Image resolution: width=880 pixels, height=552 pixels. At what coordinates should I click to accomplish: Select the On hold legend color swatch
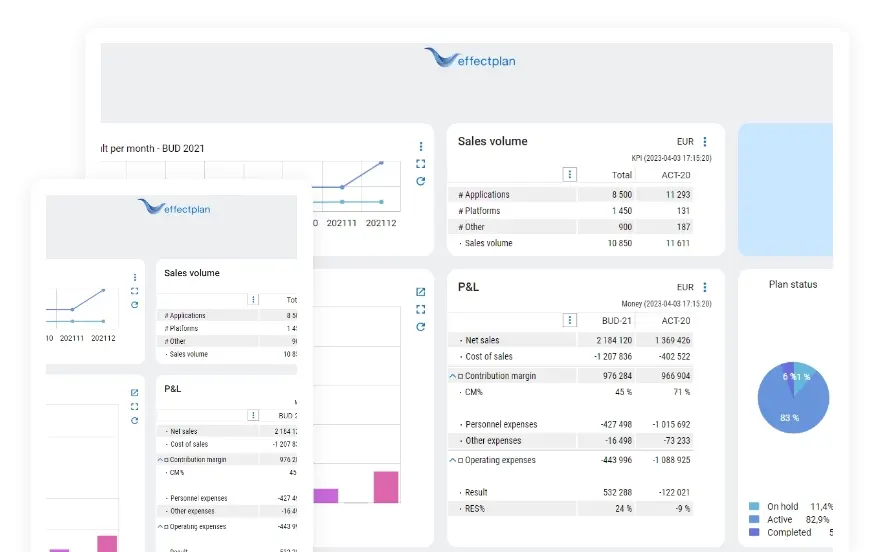pos(754,506)
